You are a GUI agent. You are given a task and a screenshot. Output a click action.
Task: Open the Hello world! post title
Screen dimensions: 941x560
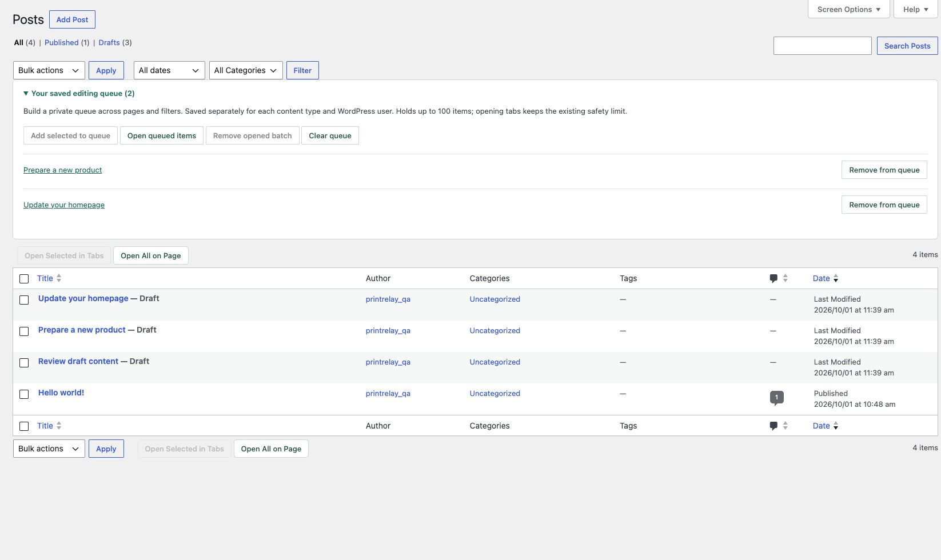coord(61,393)
